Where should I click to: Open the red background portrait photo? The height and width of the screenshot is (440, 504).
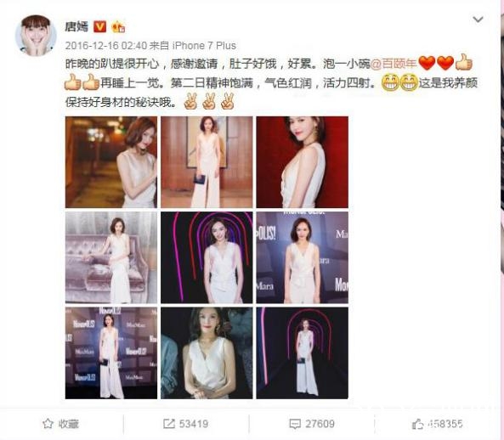point(302,162)
